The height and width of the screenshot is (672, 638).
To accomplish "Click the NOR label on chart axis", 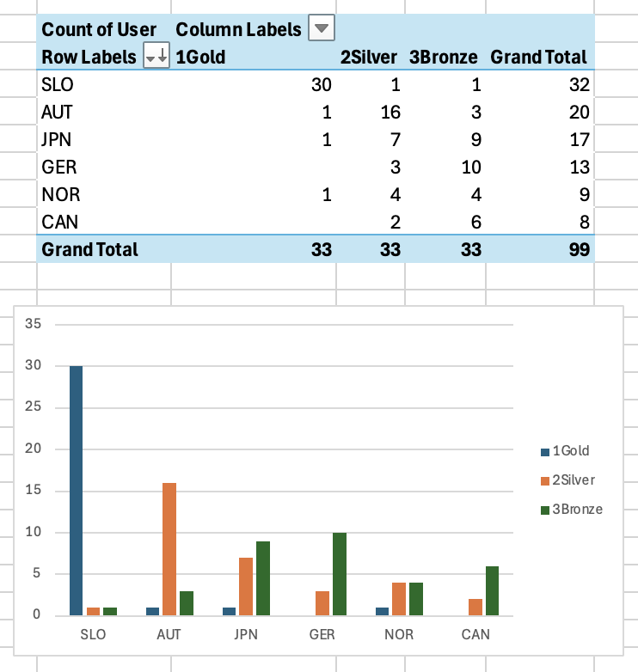I will coord(400,635).
